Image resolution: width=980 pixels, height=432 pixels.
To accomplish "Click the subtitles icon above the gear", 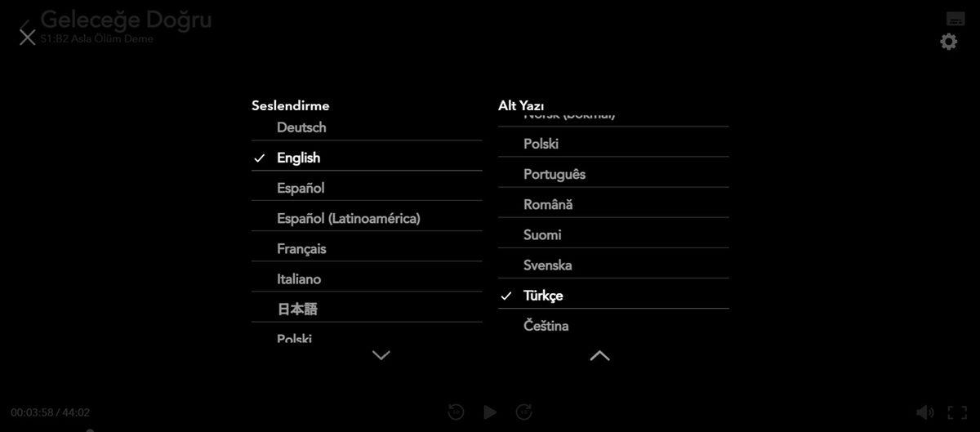I will pos(955,19).
